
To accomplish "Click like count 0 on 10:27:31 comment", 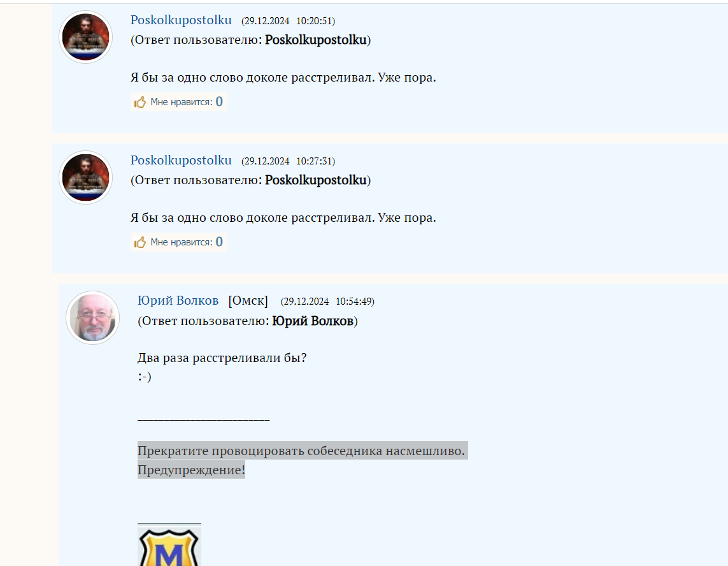I will tap(219, 242).
